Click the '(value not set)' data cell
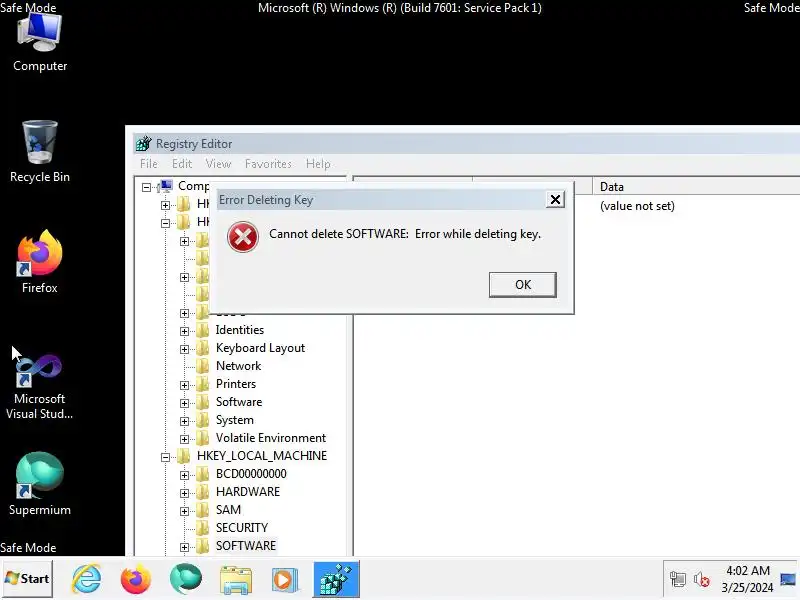 (x=637, y=206)
